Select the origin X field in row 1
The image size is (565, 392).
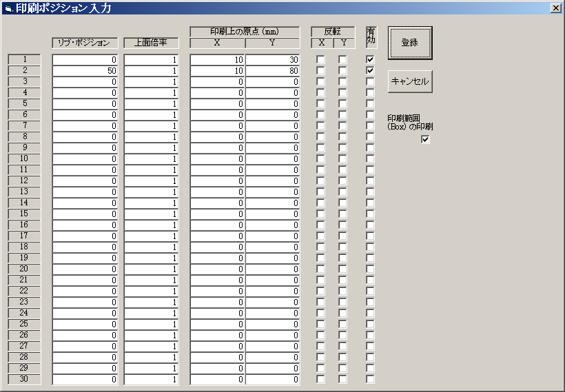(217, 60)
